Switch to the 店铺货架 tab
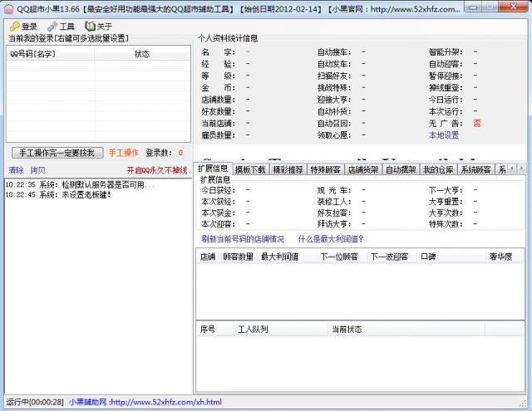 click(x=363, y=169)
